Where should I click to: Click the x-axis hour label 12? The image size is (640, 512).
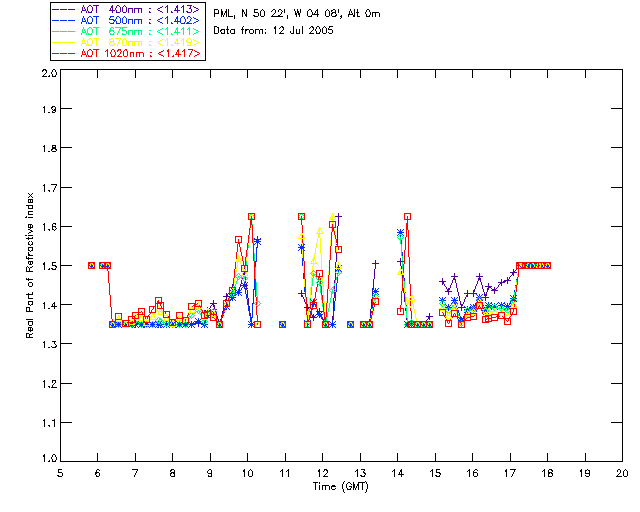(x=322, y=473)
